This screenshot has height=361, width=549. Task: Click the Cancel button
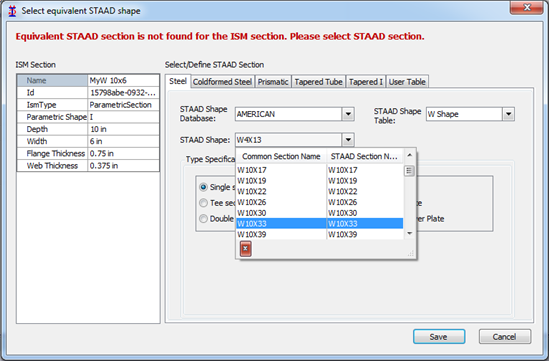(x=505, y=336)
